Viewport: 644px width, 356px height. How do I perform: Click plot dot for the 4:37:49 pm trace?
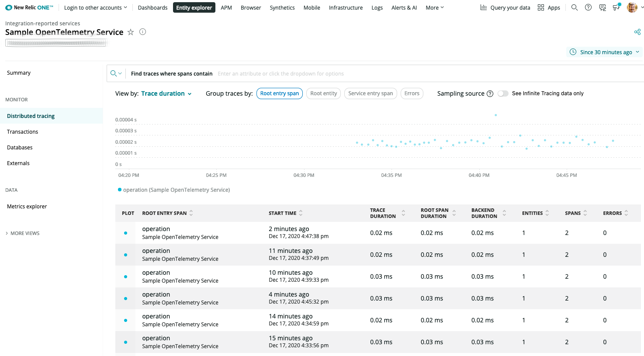pyautogui.click(x=125, y=255)
